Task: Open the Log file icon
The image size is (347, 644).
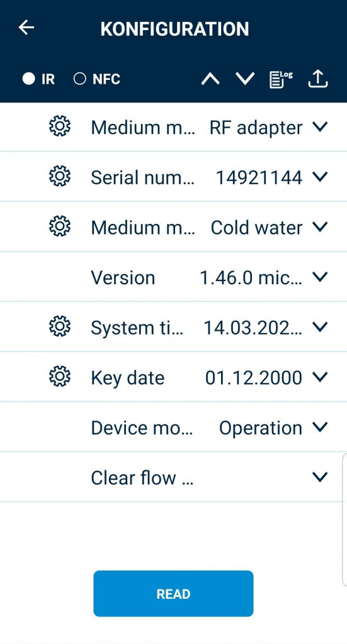Action: point(281,79)
